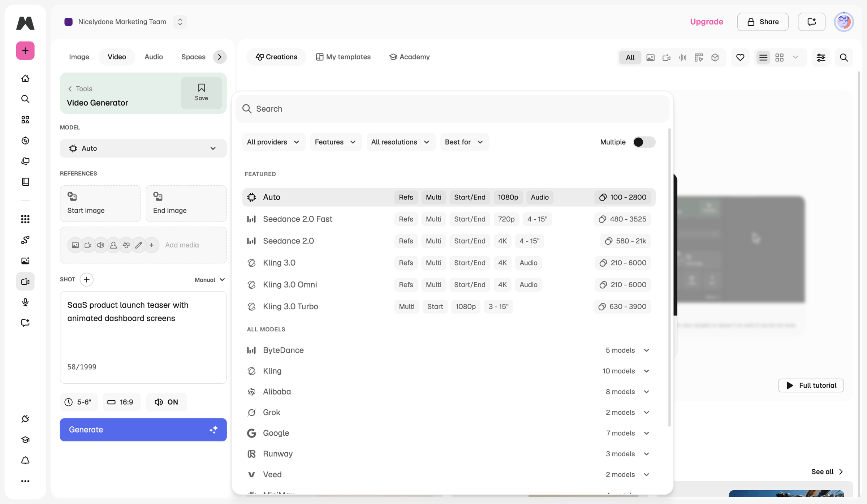Click the search icon in creations toolbar
This screenshot has height=504, width=867.
844,57
